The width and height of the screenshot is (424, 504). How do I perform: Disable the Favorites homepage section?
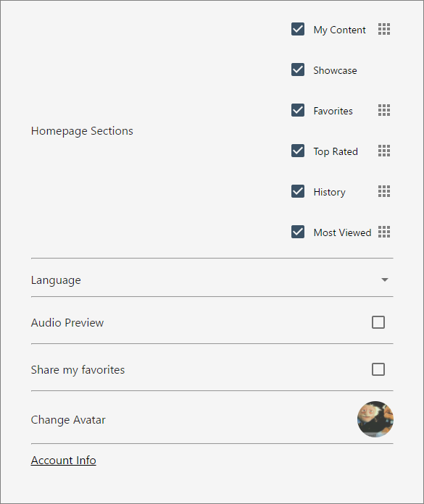click(x=298, y=110)
